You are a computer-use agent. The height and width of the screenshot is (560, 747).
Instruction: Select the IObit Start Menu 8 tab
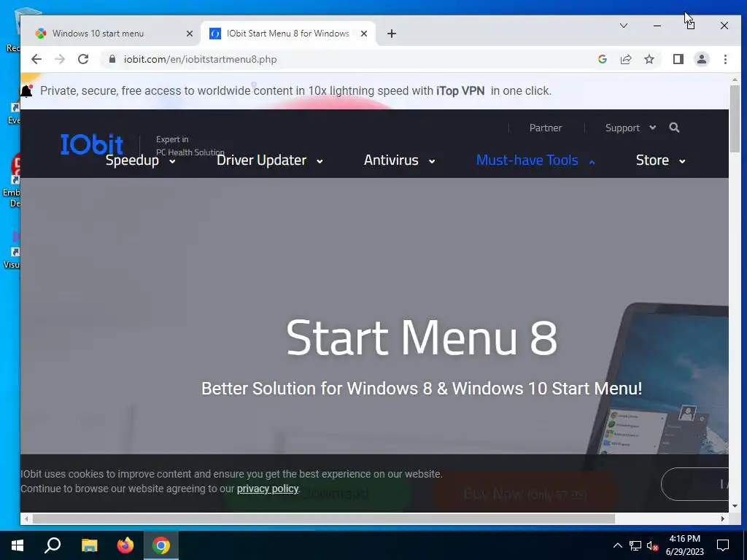[287, 34]
